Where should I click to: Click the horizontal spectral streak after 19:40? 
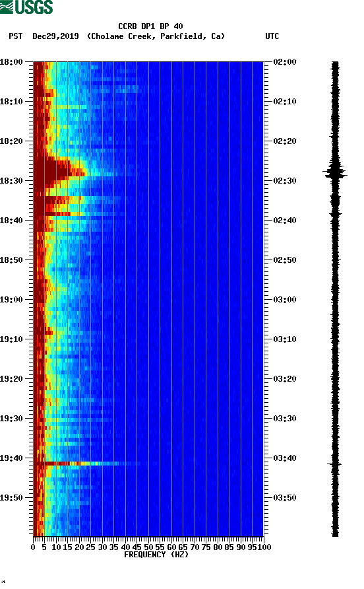click(x=86, y=464)
